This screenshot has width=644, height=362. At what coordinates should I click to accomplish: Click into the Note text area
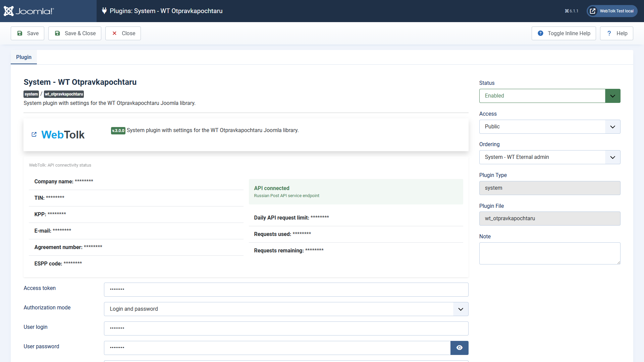[550, 253]
